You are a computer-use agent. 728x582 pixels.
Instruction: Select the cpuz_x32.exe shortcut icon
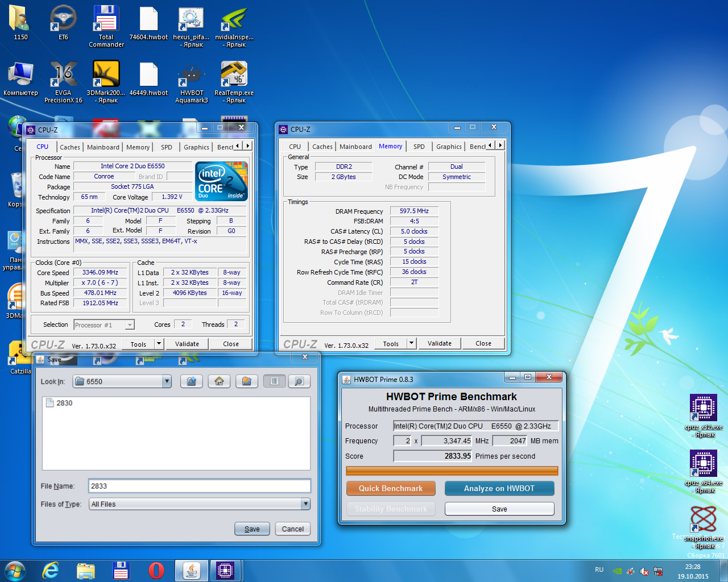point(704,416)
